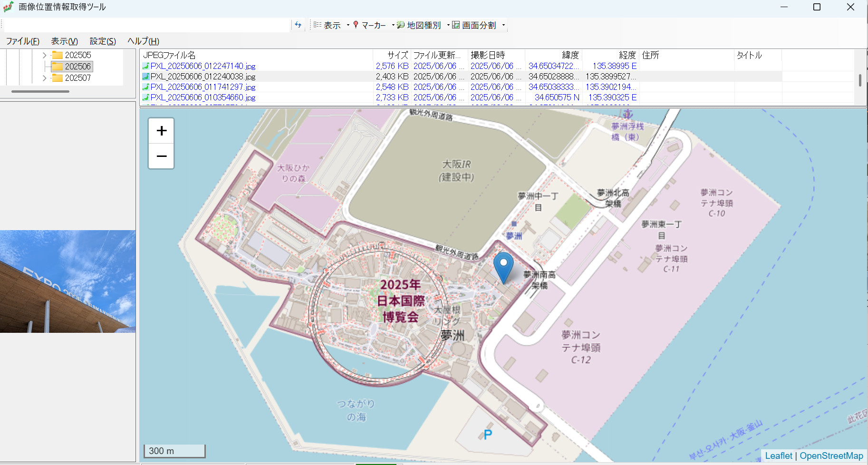The image size is (868, 465).
Task: Open the Leaflet attribution link
Action: [x=778, y=455]
